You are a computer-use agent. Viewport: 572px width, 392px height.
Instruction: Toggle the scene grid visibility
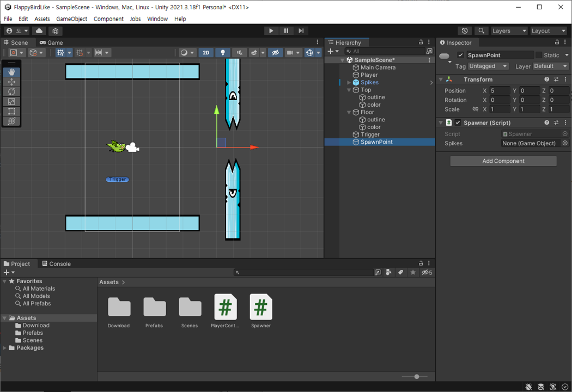(x=60, y=53)
